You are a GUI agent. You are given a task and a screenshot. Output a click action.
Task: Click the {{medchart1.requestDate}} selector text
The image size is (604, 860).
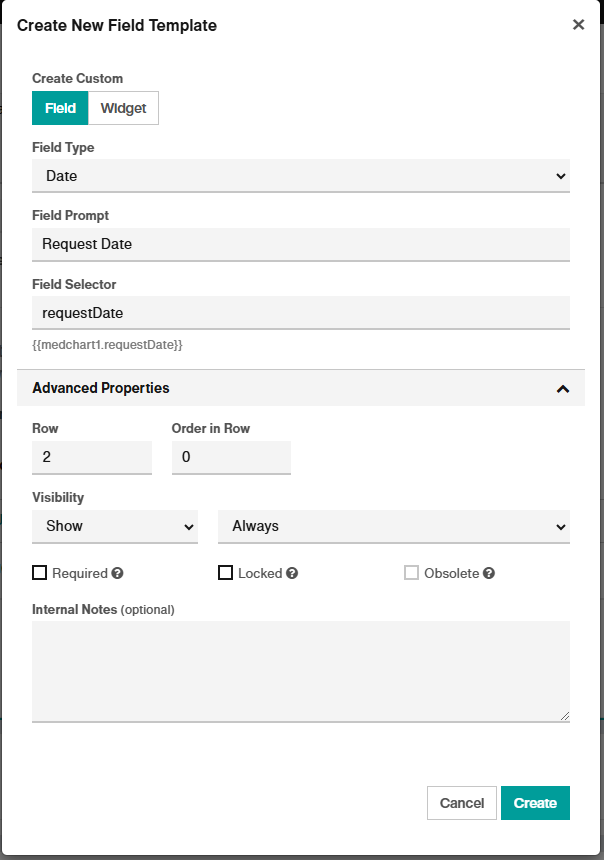pos(107,345)
